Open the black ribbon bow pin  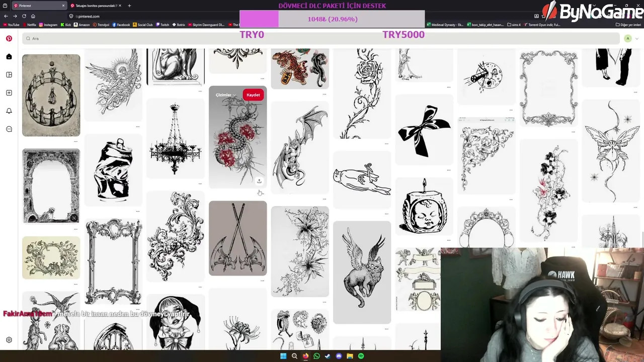click(424, 130)
